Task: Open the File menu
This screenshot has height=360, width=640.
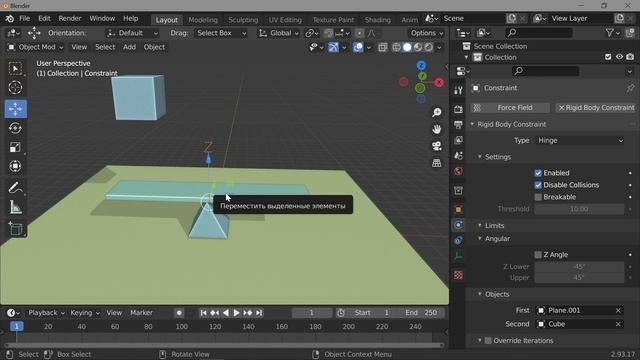Action: point(24,18)
